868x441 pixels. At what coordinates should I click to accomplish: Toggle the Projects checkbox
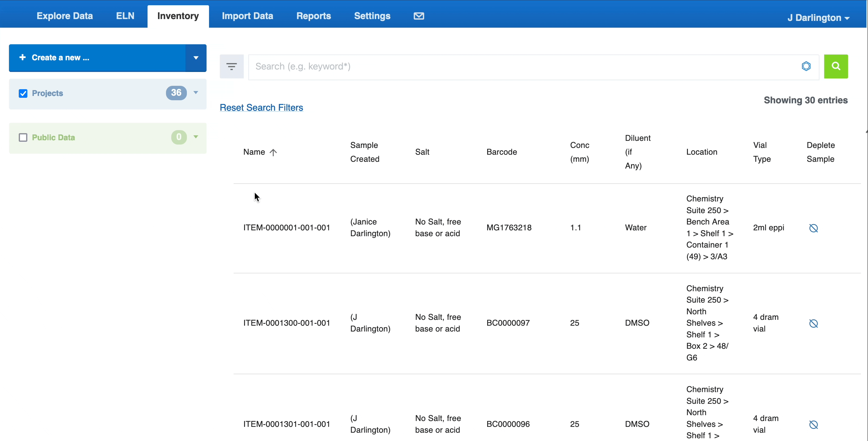pos(23,93)
